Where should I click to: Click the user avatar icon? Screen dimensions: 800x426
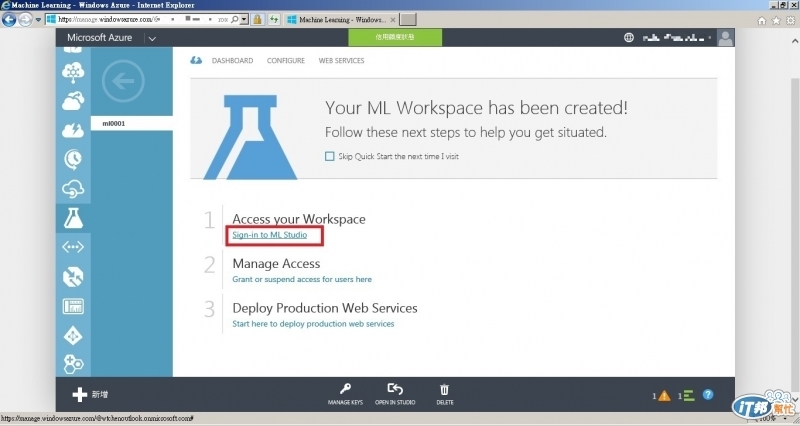(x=725, y=37)
